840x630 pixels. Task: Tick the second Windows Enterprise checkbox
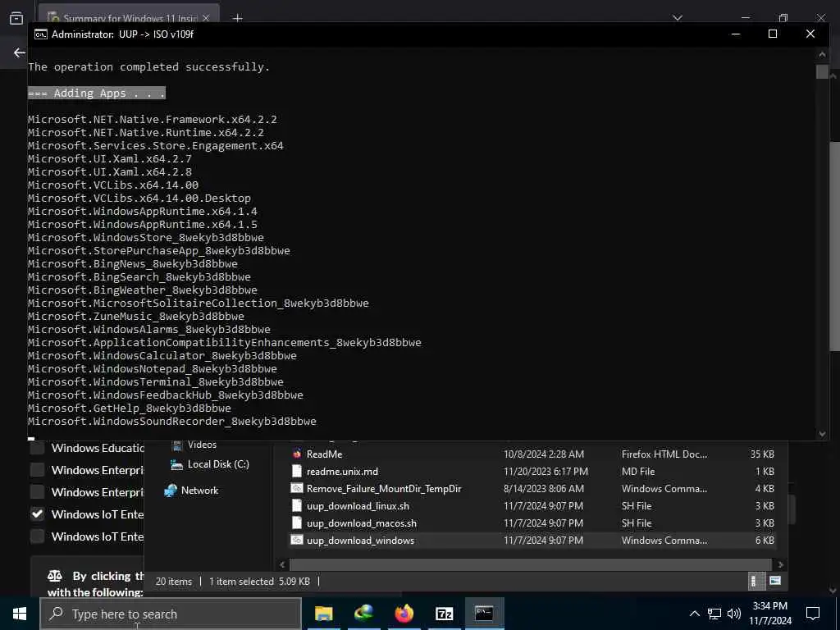[37, 492]
